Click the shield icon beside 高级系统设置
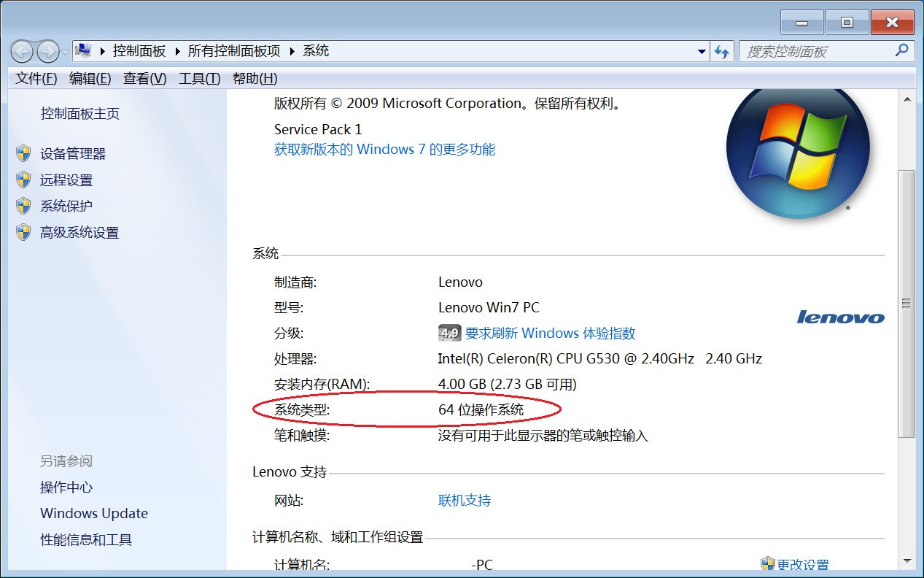The width and height of the screenshot is (924, 578). pos(23,232)
